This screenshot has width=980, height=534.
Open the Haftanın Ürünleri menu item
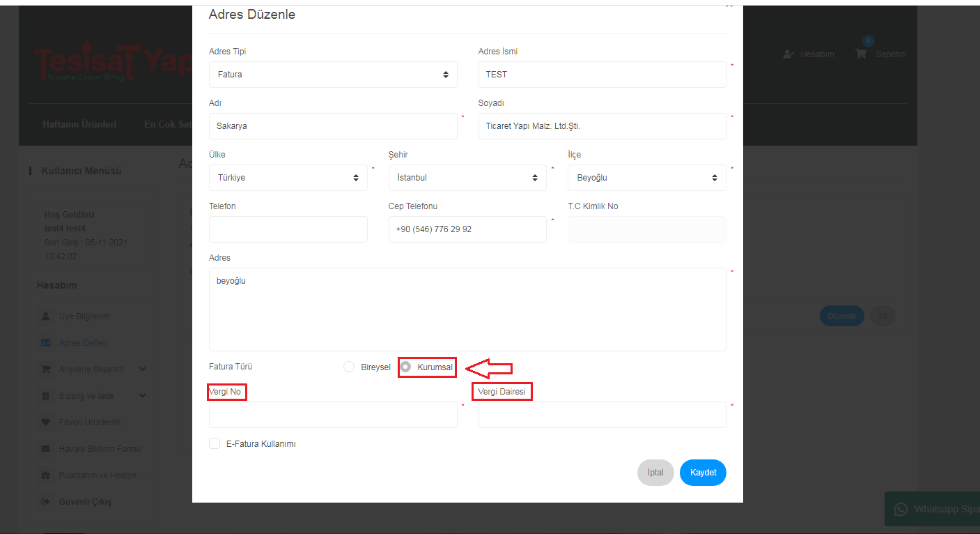coord(79,125)
